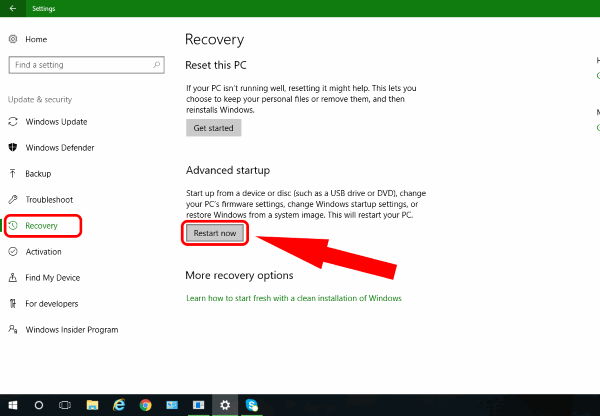Click the magnifier icon in search box
Viewport: 600px width, 416px height.
(157, 65)
